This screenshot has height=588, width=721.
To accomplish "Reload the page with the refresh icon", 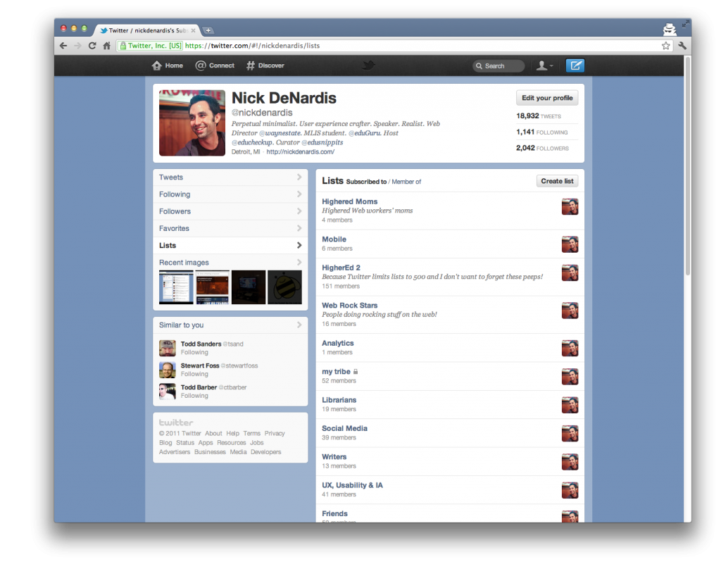I will pyautogui.click(x=92, y=46).
